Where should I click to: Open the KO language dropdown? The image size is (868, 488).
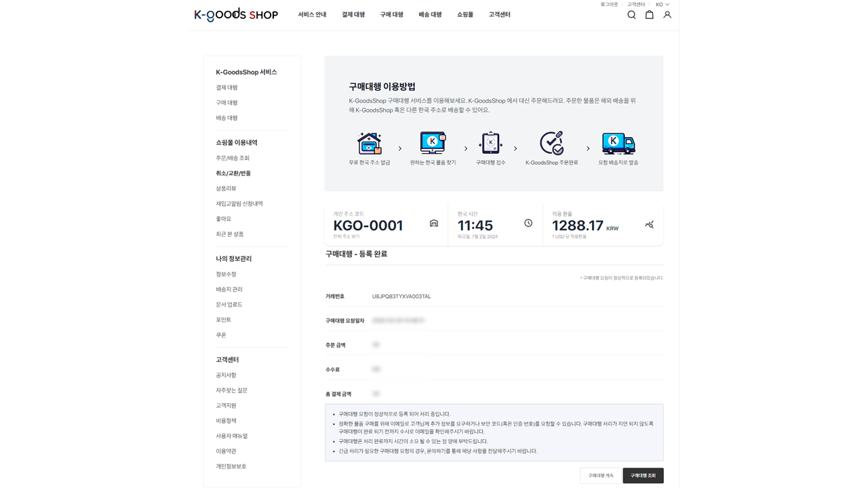pyautogui.click(x=662, y=5)
